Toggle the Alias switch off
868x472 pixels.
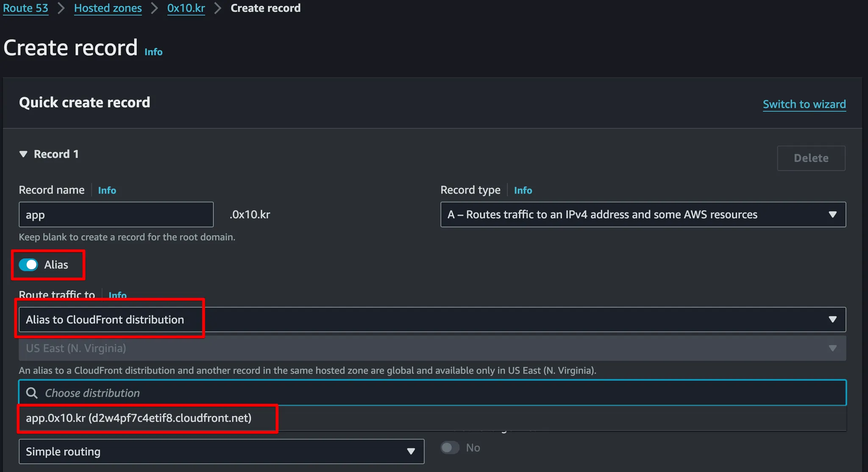pyautogui.click(x=28, y=265)
